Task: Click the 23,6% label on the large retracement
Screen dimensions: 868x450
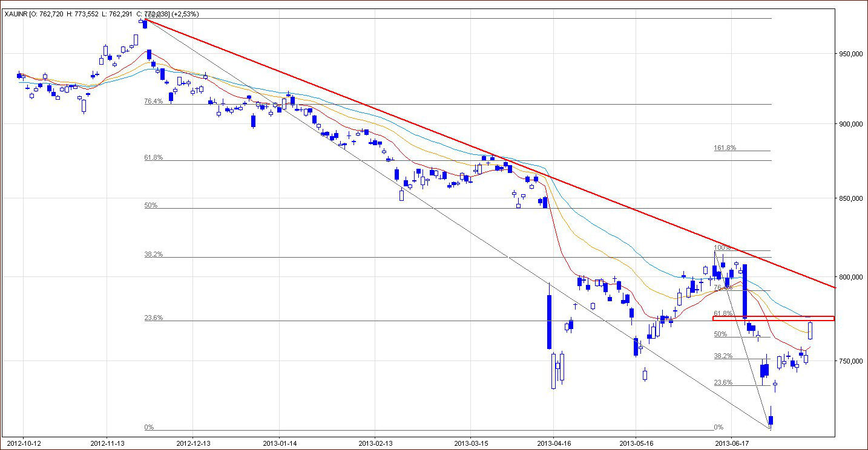Action: [154, 318]
